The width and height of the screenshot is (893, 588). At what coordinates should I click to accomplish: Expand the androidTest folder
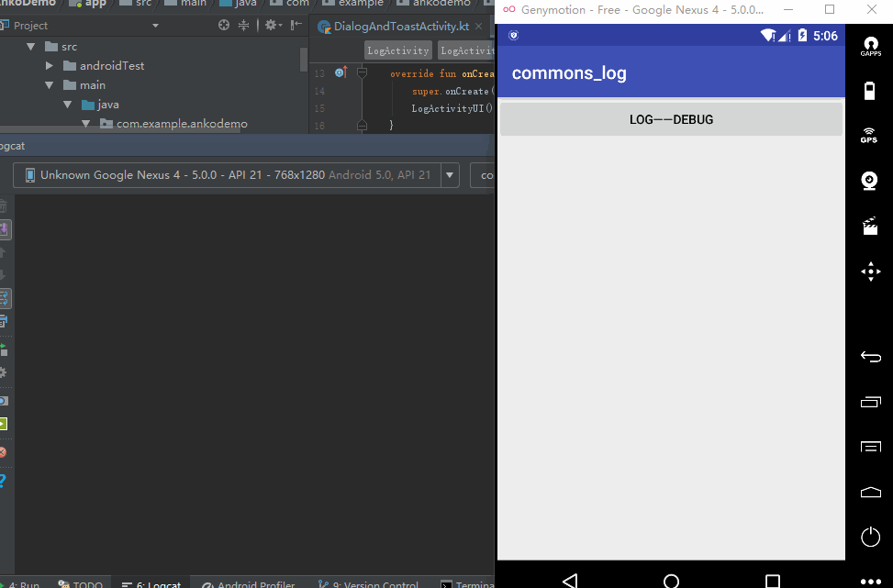point(50,66)
